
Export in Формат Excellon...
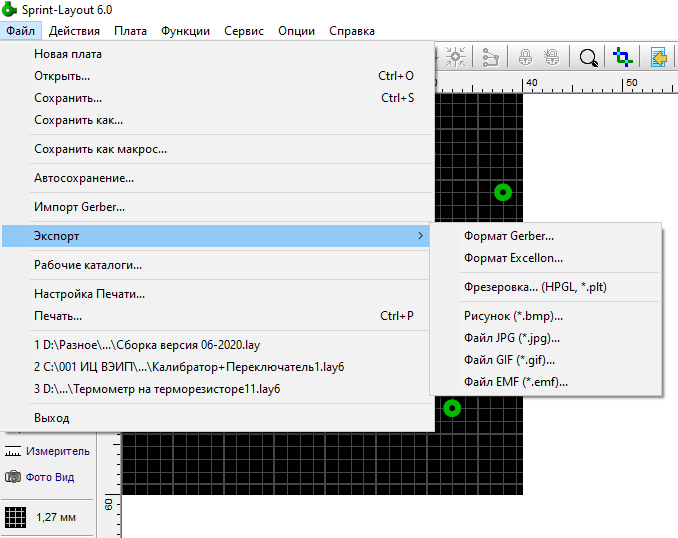click(x=546, y=258)
